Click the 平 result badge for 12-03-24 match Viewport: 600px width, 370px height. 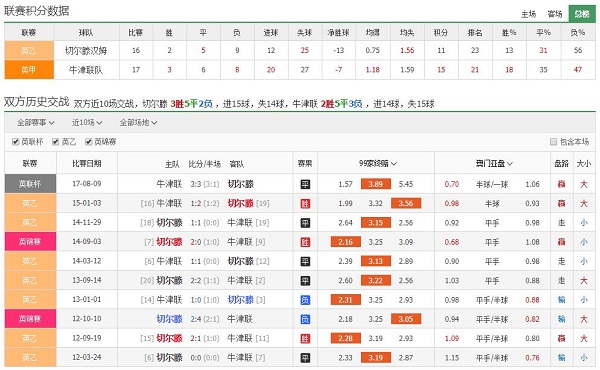(305, 358)
